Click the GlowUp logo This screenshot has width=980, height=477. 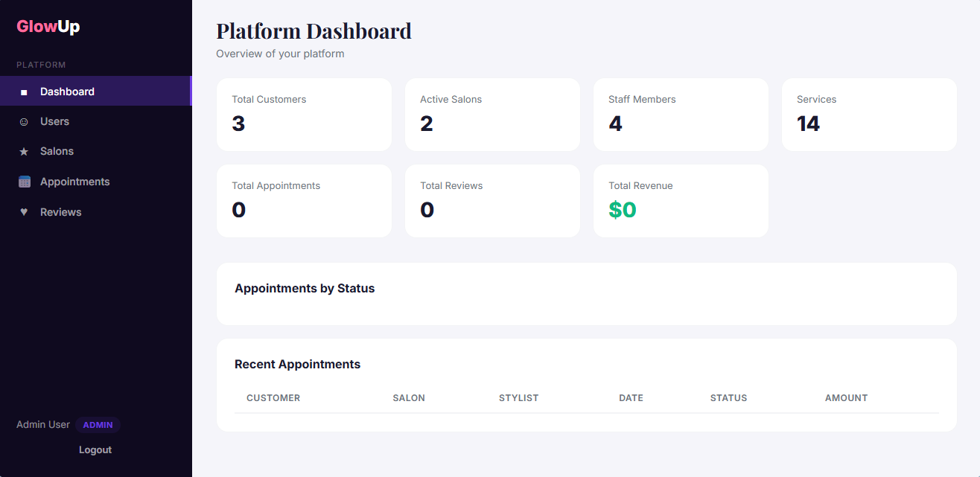tap(48, 27)
